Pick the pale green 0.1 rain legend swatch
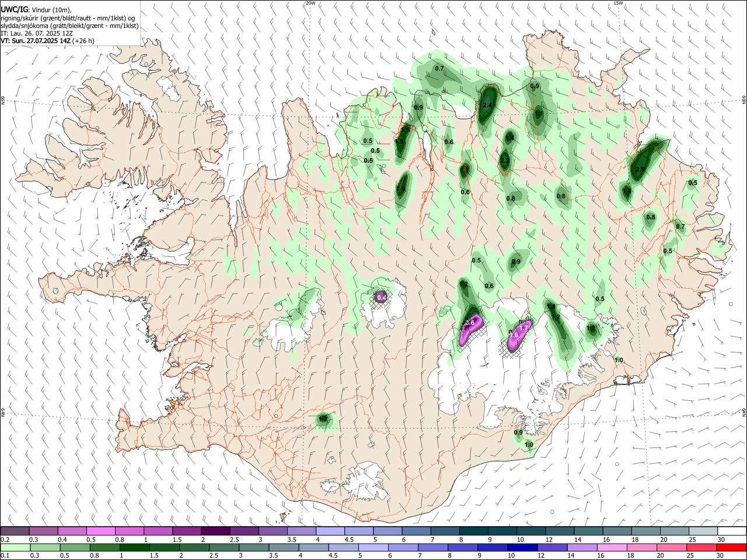This screenshot has height=560, width=747. pos(15,548)
